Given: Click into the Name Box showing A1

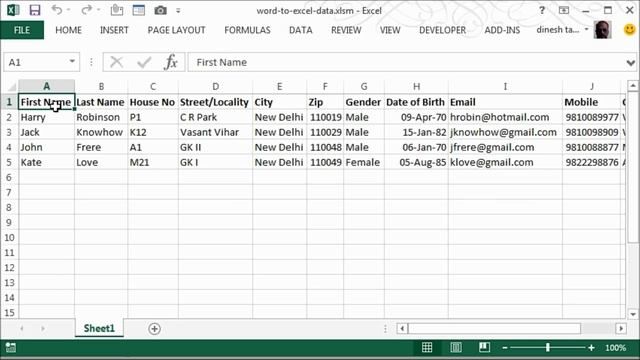Looking at the screenshot, I should (36, 62).
